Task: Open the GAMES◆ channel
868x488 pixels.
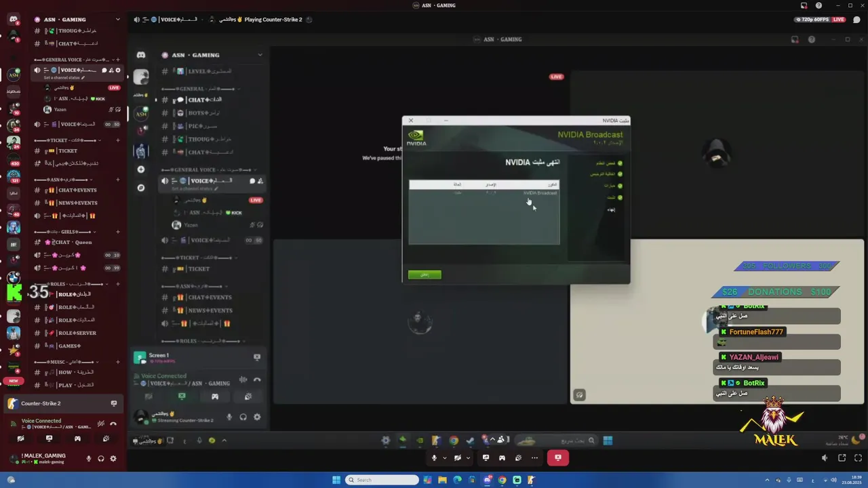Action: 77,346
